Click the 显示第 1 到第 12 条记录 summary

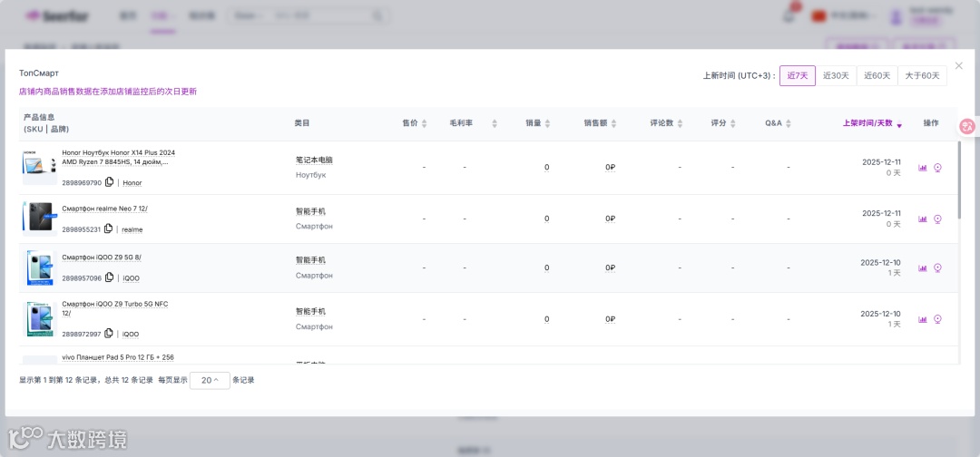tap(86, 380)
